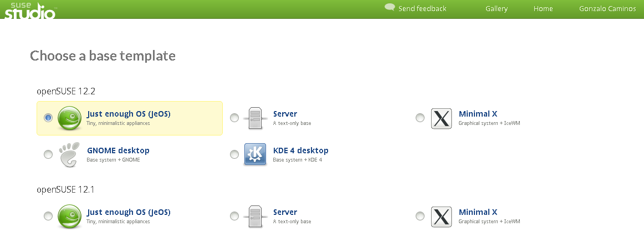The width and height of the screenshot is (644, 236).
Task: Go to Home in the top bar
Action: click(543, 9)
